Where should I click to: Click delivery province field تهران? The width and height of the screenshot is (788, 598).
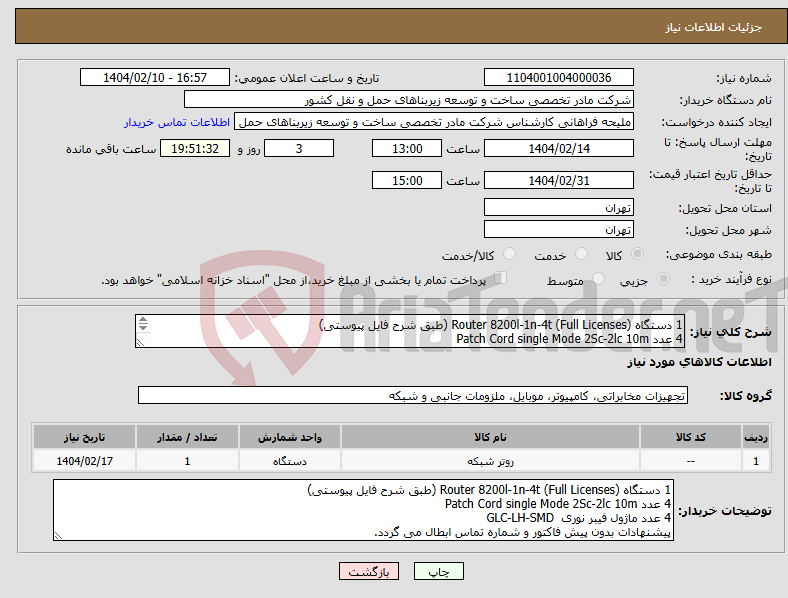[559, 207]
